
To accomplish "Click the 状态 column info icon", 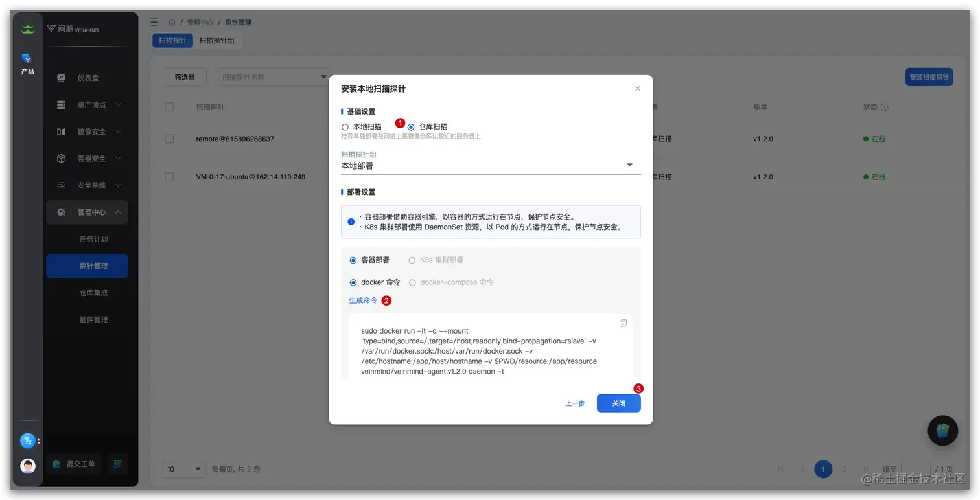I will pos(885,107).
